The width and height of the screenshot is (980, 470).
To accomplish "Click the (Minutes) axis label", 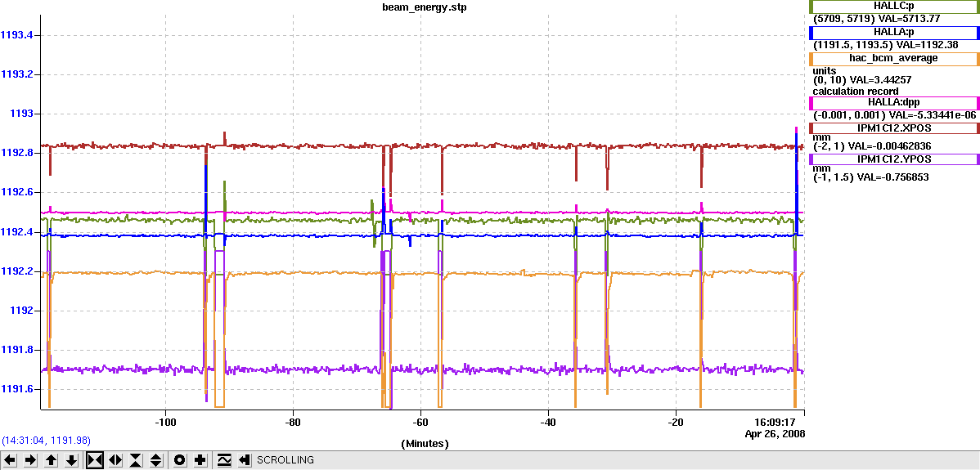I will (x=425, y=444).
